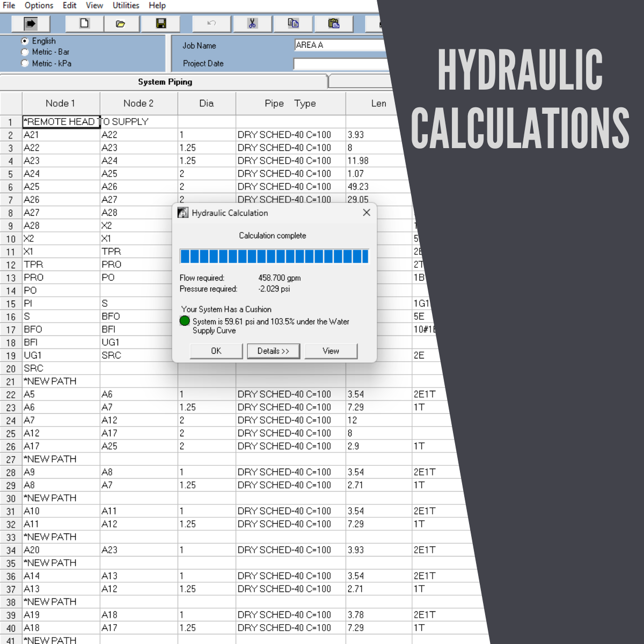The width and height of the screenshot is (644, 644).
Task: Create a new file with the blank page icon
Action: click(x=84, y=24)
